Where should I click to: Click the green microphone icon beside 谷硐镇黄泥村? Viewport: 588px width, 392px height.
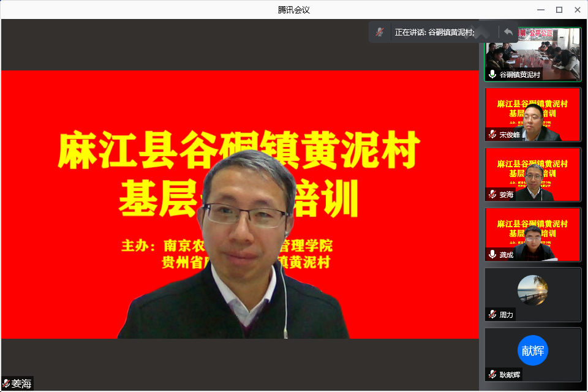(x=492, y=74)
